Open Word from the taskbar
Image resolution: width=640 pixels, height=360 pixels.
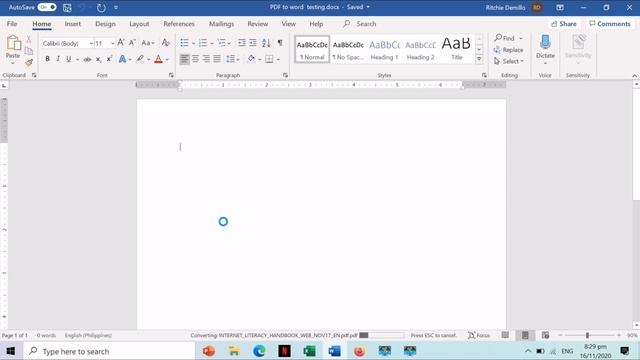pyautogui.click(x=334, y=351)
